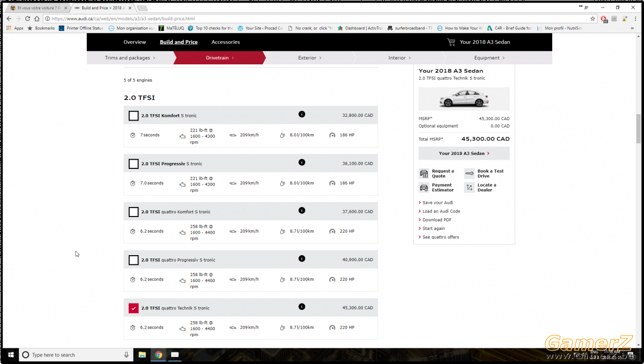644x364 pixels.
Task: Go to the Exterior step
Action: click(x=310, y=58)
